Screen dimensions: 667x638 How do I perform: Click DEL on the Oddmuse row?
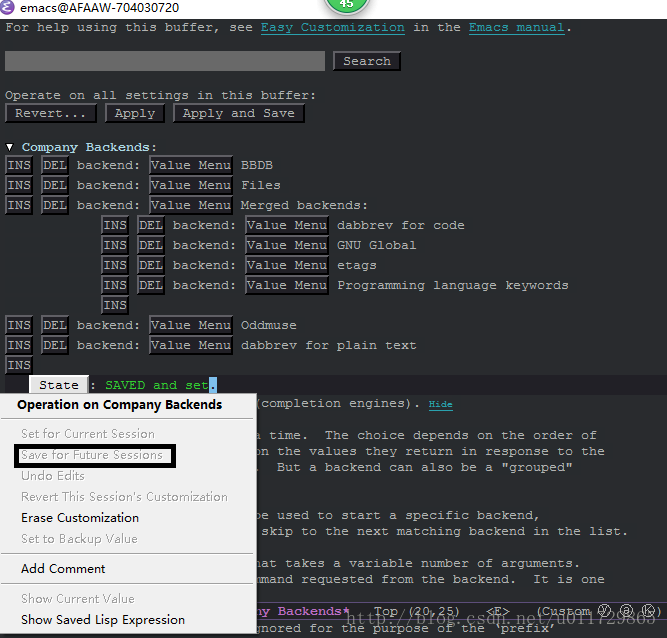tap(55, 325)
